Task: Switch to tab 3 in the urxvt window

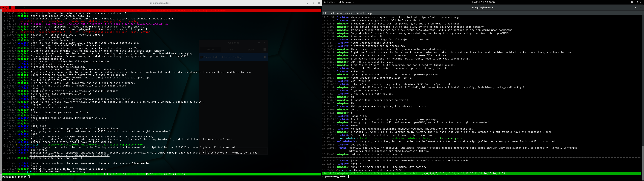Action: coord(25,8)
